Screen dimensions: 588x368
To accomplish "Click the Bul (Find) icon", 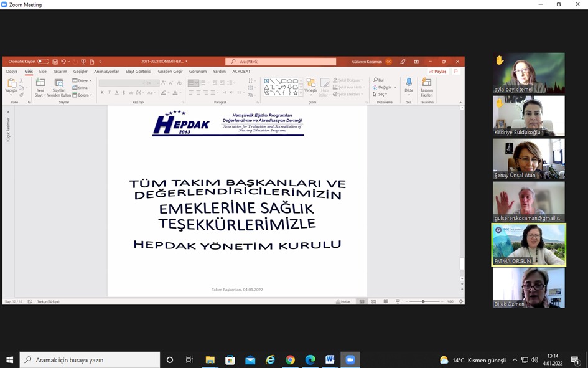I will tap(374, 79).
